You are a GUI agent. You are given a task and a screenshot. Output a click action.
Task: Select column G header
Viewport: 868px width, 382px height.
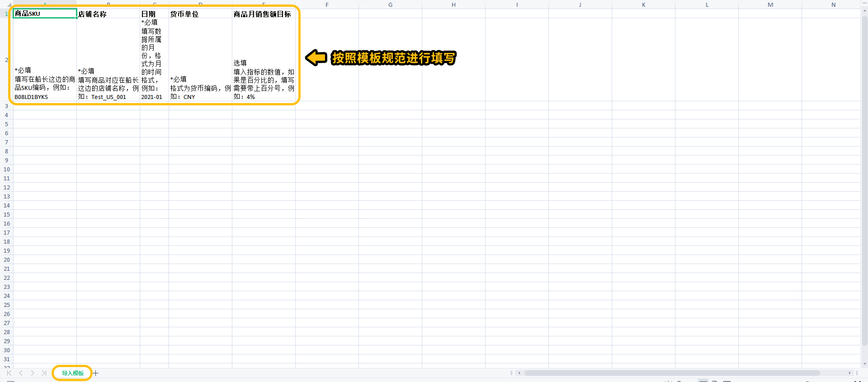click(x=390, y=5)
